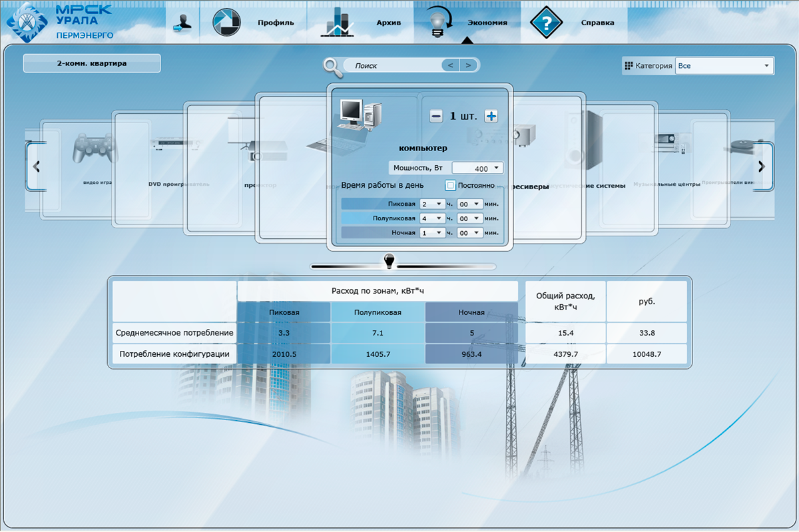
Task: Click the 2-комн. квартира button
Action: (x=92, y=64)
